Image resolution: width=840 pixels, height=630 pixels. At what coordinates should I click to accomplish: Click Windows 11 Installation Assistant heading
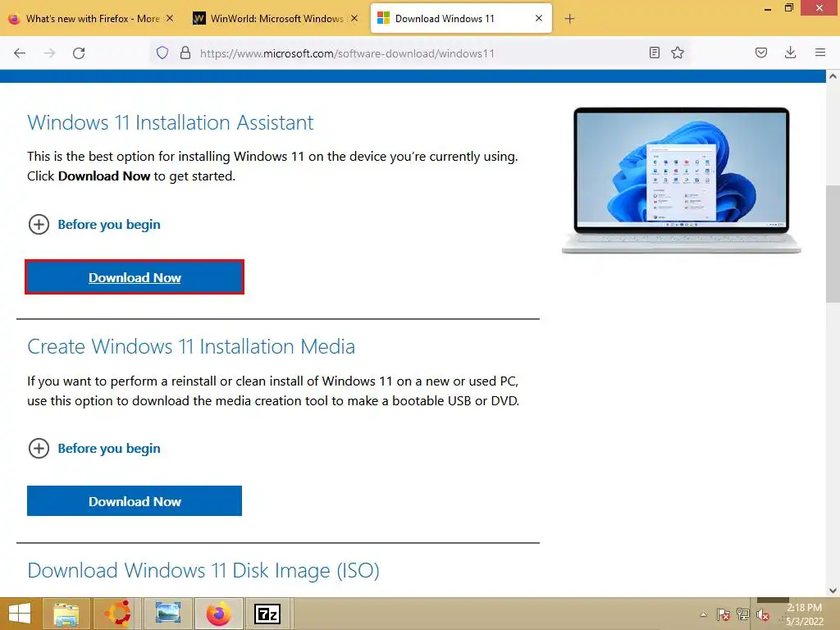point(171,123)
